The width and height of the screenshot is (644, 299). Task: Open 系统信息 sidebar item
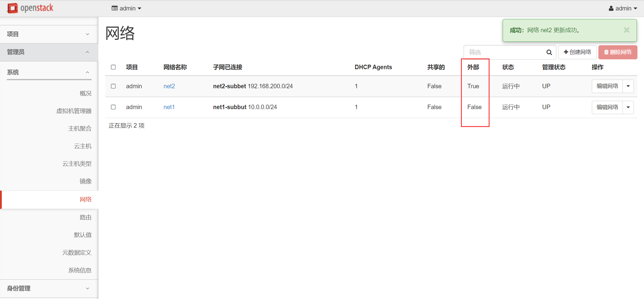pos(80,270)
